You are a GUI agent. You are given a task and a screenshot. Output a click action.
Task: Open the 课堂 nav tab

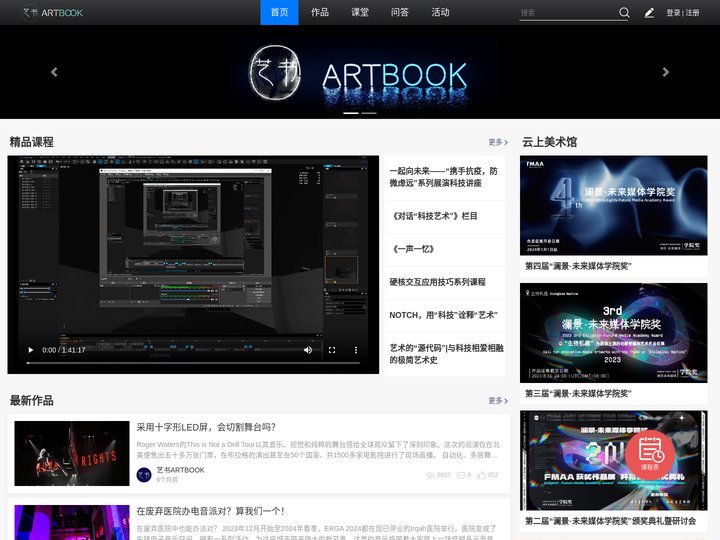pyautogui.click(x=360, y=12)
